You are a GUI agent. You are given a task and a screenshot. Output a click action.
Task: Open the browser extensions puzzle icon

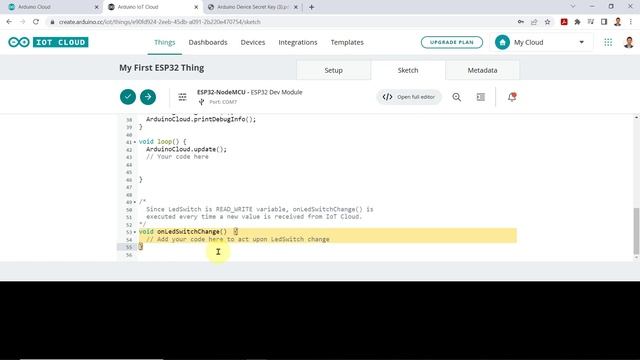577,22
